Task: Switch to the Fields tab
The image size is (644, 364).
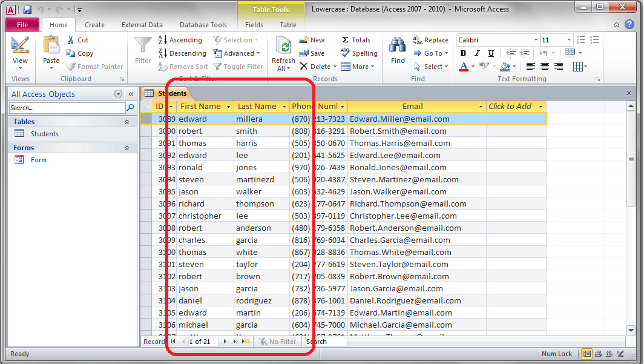Action: [254, 25]
